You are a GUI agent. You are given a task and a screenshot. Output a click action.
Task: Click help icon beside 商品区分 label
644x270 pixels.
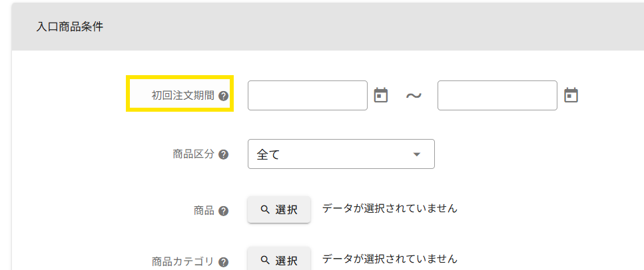pos(224,154)
